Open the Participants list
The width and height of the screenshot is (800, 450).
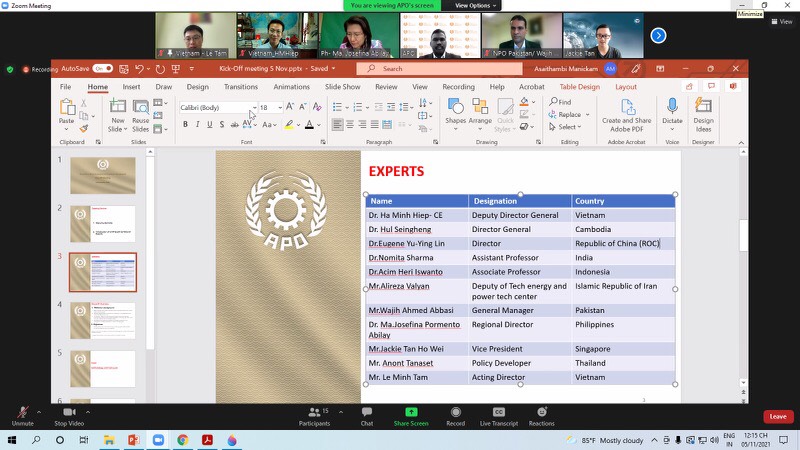314,416
